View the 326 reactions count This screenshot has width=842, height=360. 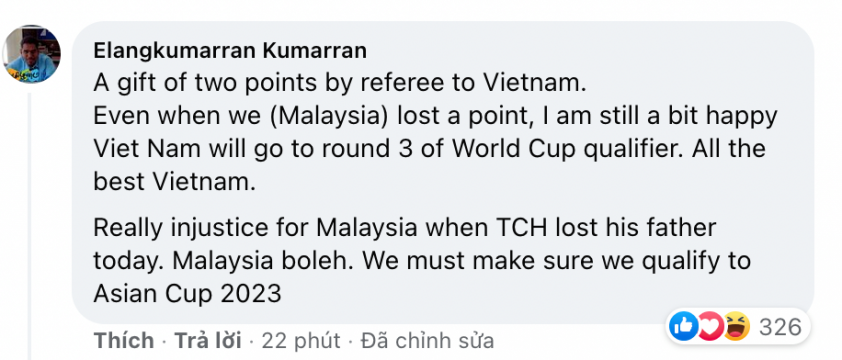(780, 327)
